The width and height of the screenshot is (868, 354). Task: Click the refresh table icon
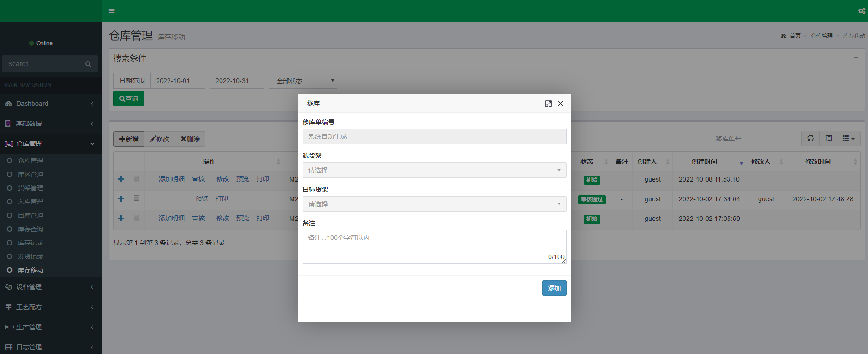point(810,139)
